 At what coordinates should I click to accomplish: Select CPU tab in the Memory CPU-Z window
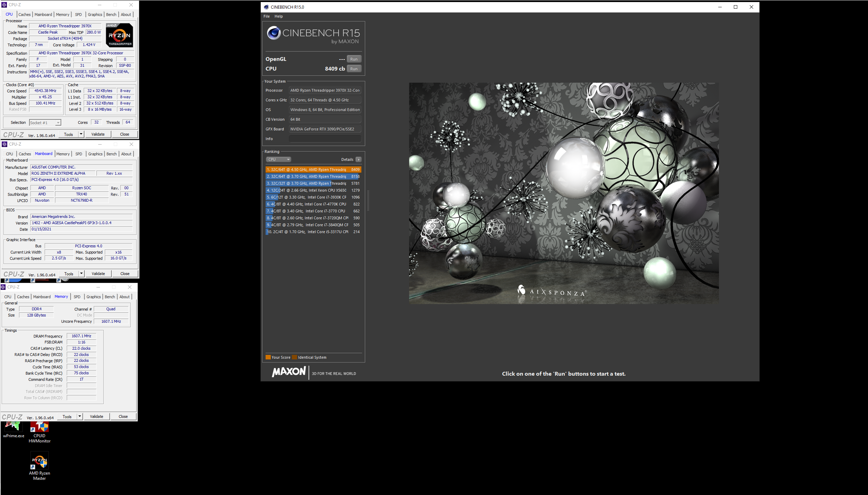[8, 297]
